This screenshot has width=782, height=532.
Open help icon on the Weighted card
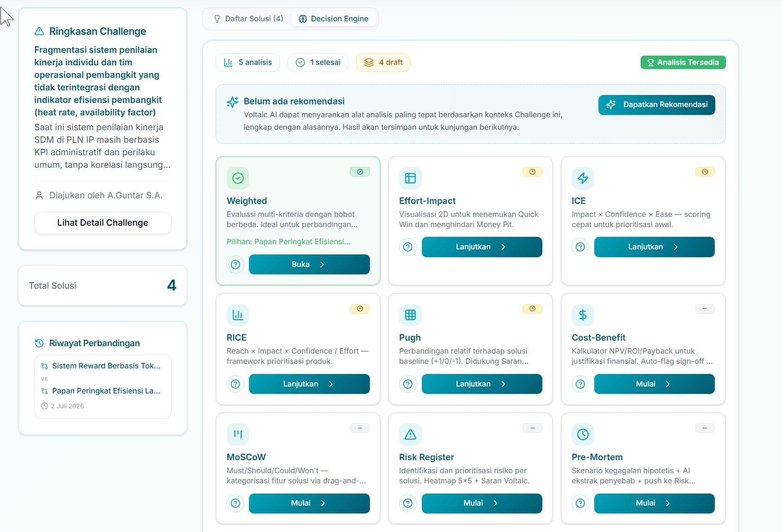(x=235, y=265)
